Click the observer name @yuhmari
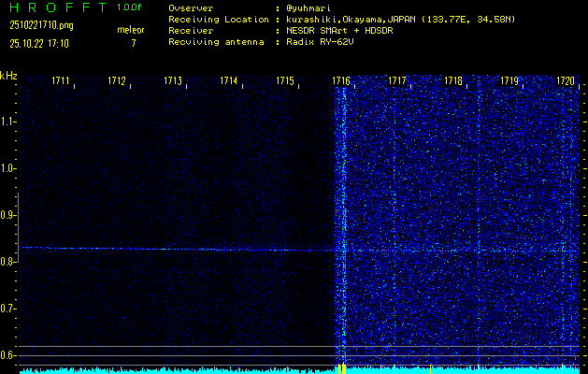This screenshot has height=374, width=588. click(308, 8)
